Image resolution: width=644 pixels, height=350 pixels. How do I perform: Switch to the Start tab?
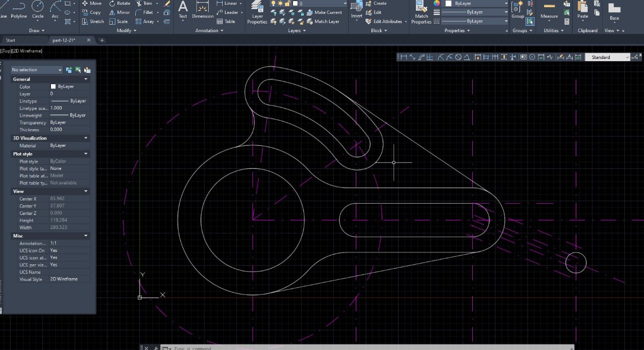[11, 40]
